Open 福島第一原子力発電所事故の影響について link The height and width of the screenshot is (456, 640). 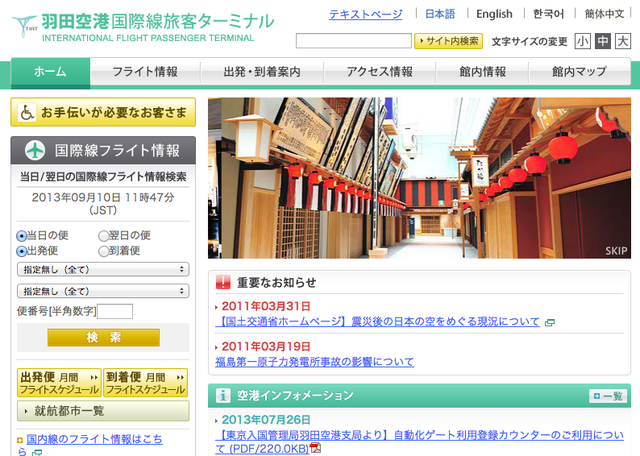tap(314, 362)
